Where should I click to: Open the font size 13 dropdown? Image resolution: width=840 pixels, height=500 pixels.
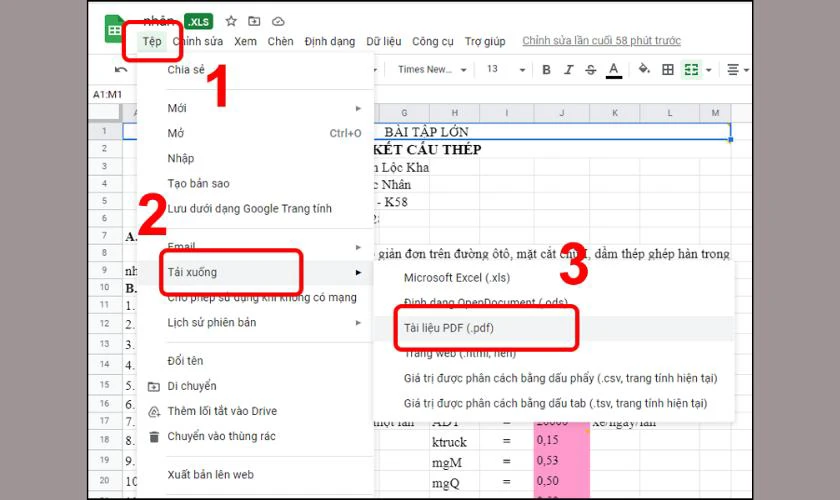coord(505,70)
